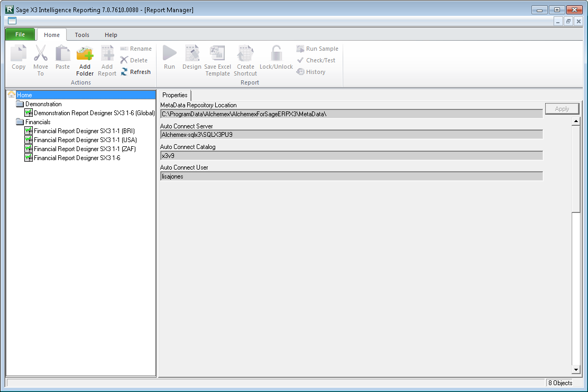This screenshot has width=588, height=392.
Task: Select Financial Report Designer SX3 1-6 report
Action: point(77,158)
